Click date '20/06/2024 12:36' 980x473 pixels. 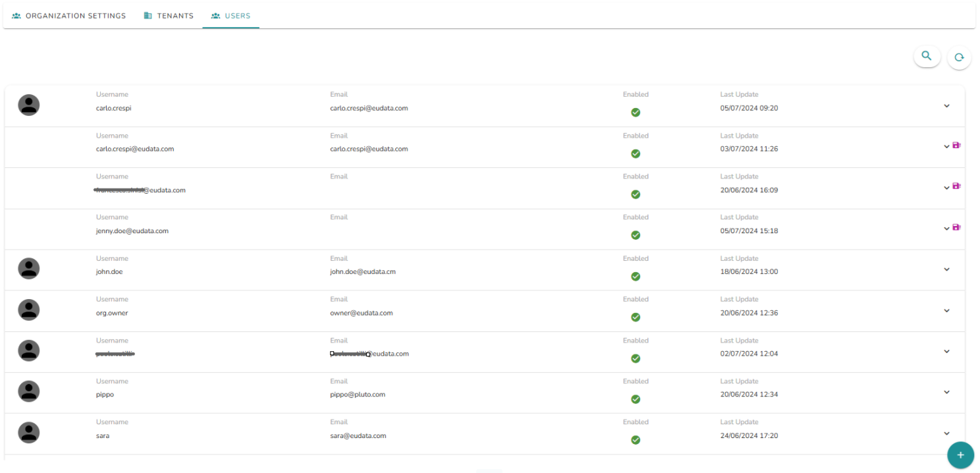pyautogui.click(x=749, y=313)
